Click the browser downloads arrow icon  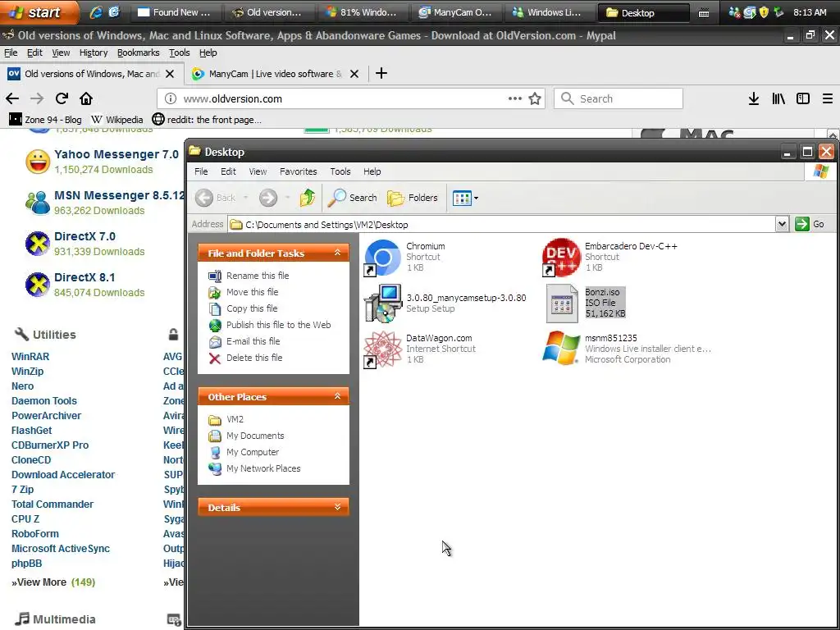[754, 98]
